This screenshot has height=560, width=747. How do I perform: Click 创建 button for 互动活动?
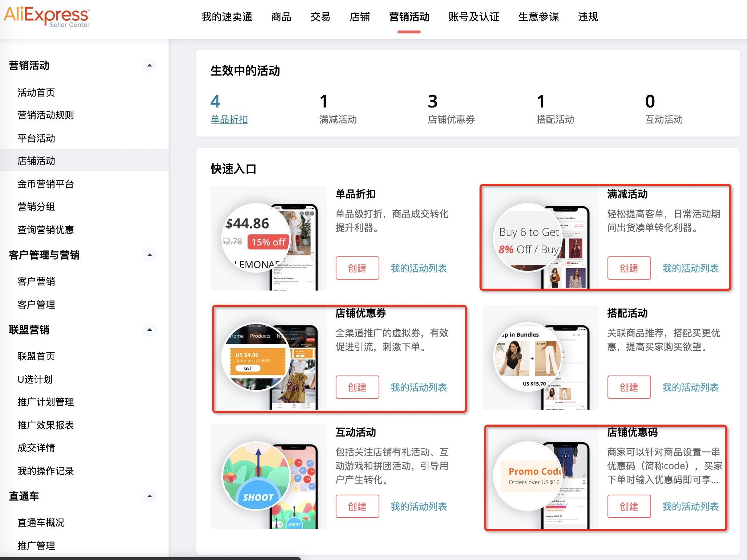coord(357,506)
